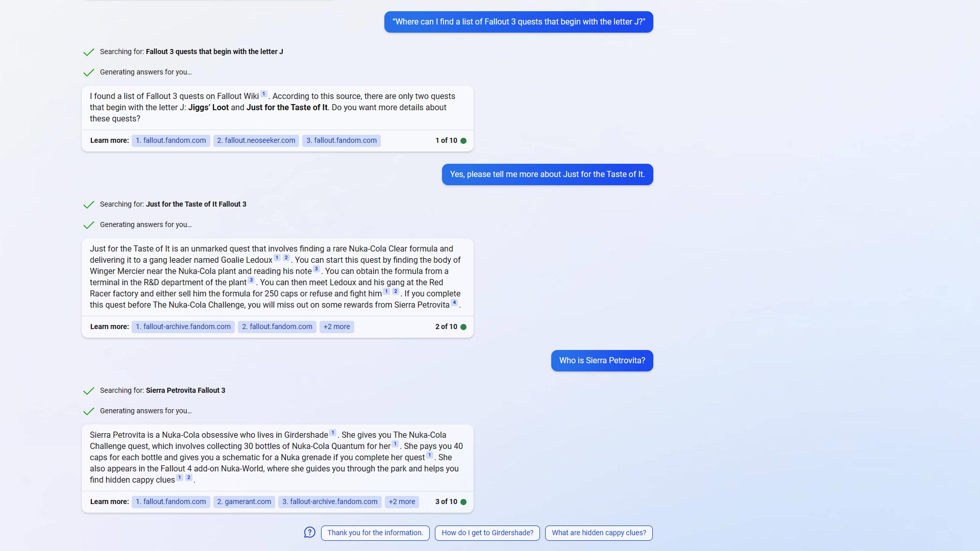Image resolution: width=980 pixels, height=551 pixels.
Task: Click the green checkmark search status icon
Action: [x=87, y=52]
